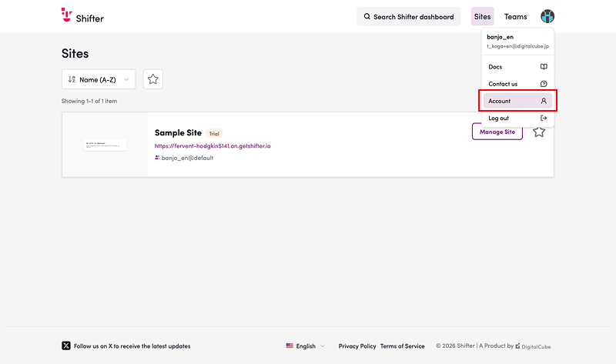Go to the Teams tab
This screenshot has height=364, width=616.
[515, 16]
